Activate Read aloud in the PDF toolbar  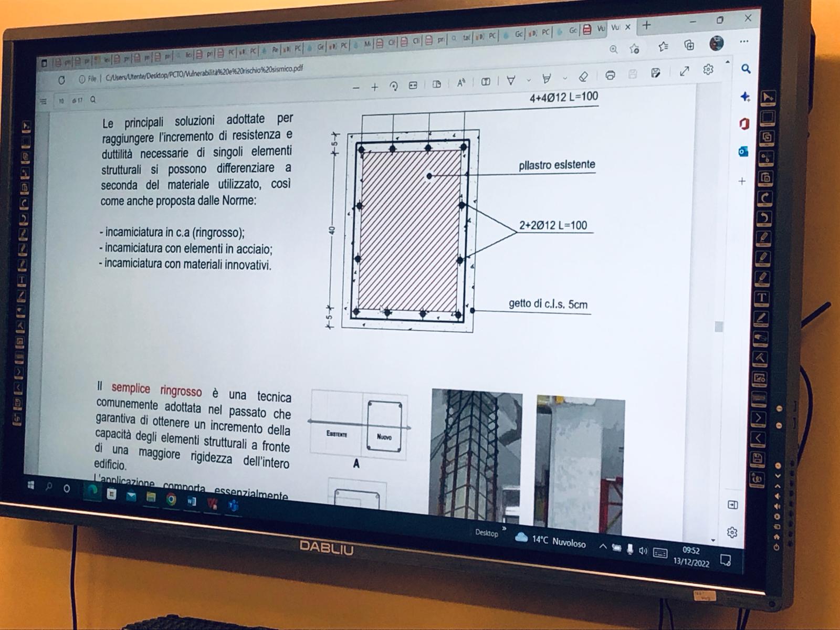(x=461, y=83)
